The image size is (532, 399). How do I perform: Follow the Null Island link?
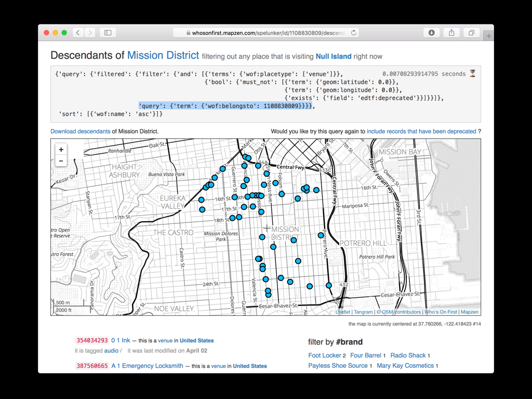333,56
